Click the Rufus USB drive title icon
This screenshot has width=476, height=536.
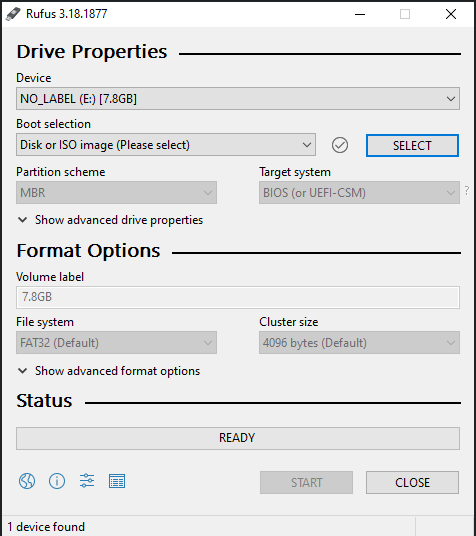pyautogui.click(x=13, y=14)
